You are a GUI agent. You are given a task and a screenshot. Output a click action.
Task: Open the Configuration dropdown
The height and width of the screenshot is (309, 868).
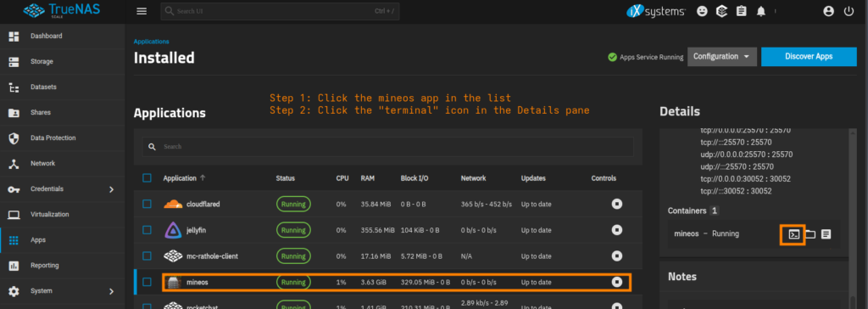[x=722, y=57]
